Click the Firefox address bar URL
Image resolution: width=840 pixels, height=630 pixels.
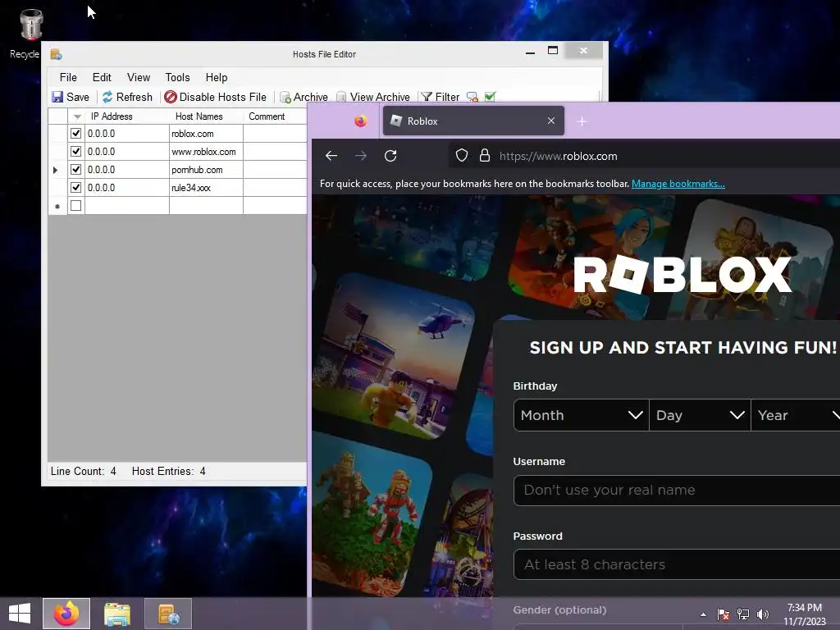pyautogui.click(x=558, y=156)
